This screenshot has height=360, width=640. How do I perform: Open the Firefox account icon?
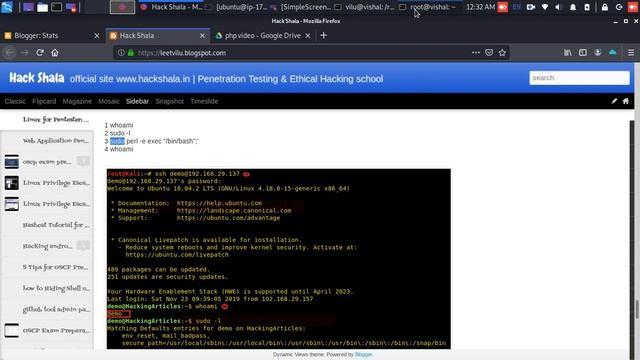coord(598,53)
